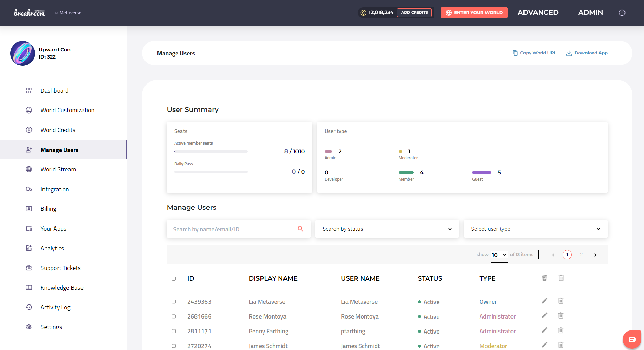
Task: Open World Customization menu item
Action: tap(67, 110)
